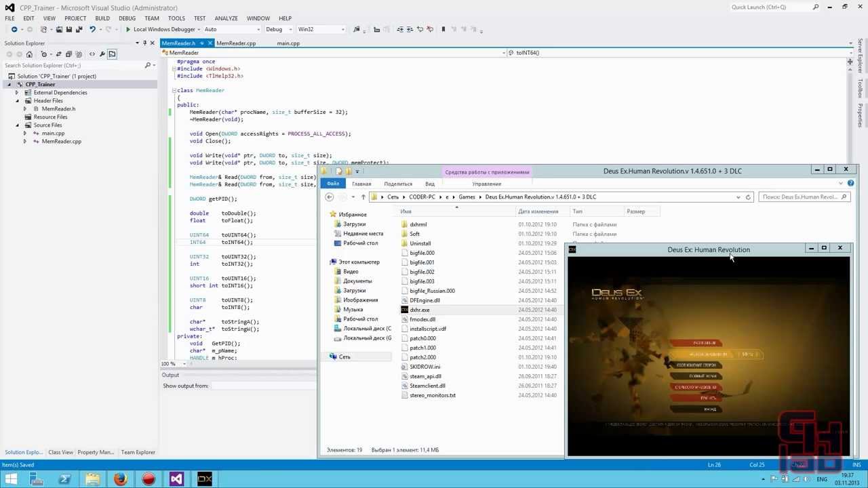
Task: Click the Firefox icon in the taskbar
Action: coord(121,479)
